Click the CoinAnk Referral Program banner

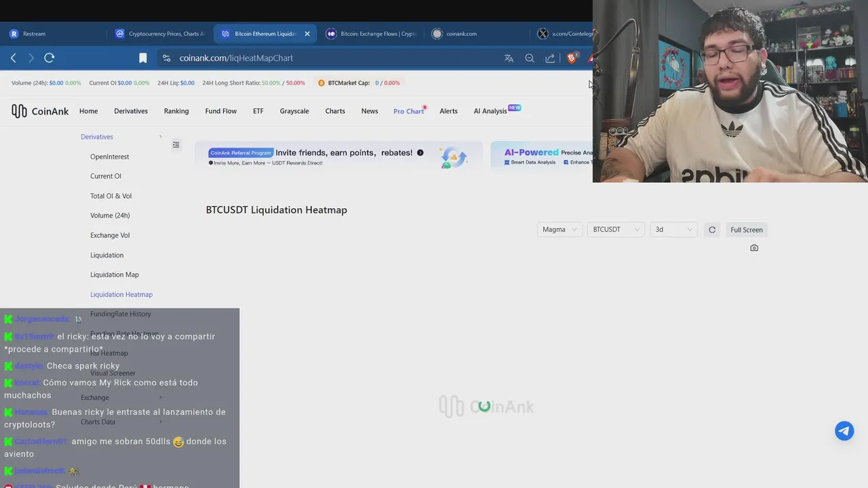[338, 157]
